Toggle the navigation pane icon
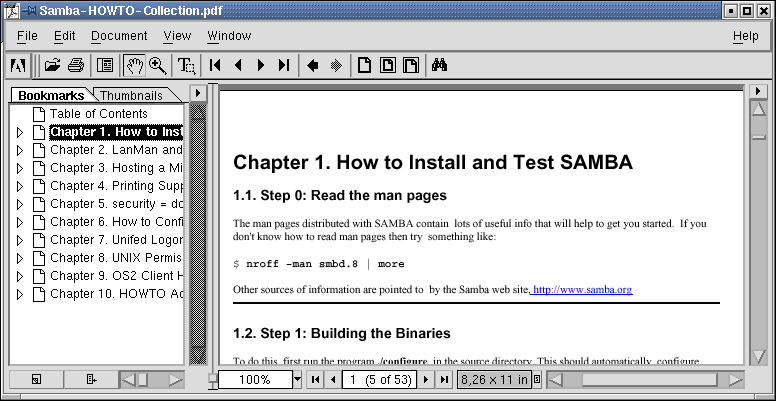Viewport: 776px width, 401px height. (x=105, y=66)
